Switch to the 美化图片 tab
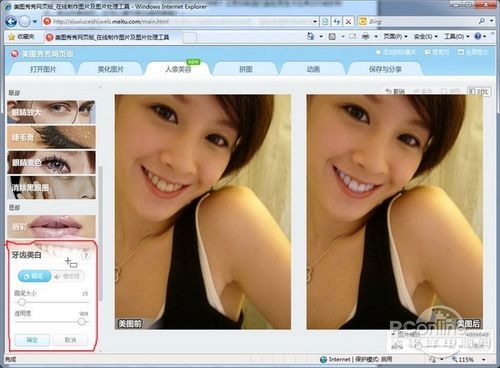 (x=110, y=69)
